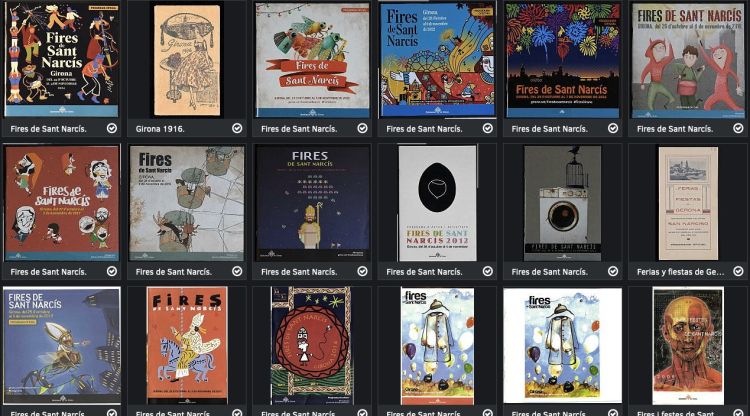Open the washing machine with birdcage poster

coord(562,203)
